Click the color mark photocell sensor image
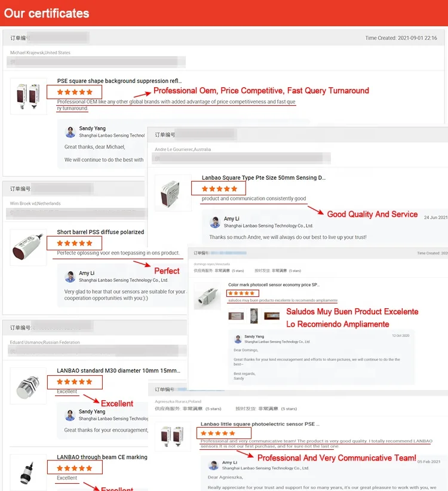This screenshot has height=491, width=448. tap(207, 296)
